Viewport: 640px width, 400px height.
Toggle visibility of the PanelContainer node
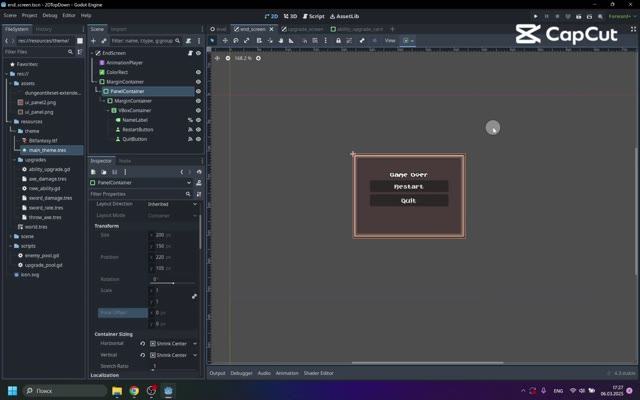pyautogui.click(x=198, y=91)
